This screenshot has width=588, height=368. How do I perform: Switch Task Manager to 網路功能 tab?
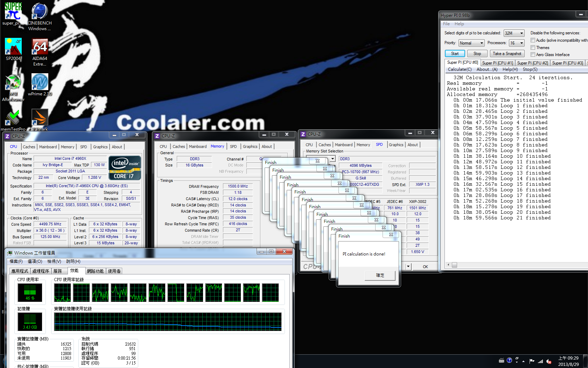(x=95, y=271)
